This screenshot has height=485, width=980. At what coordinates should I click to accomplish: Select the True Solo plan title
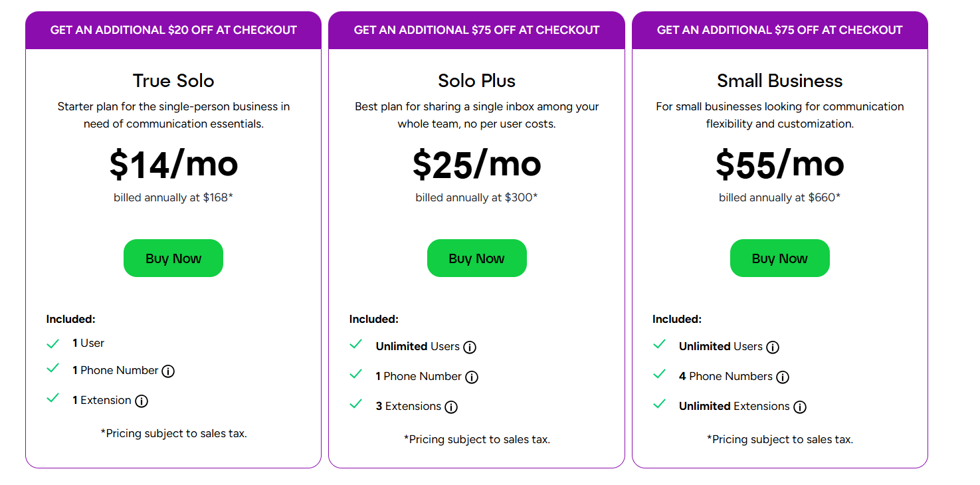tap(173, 81)
